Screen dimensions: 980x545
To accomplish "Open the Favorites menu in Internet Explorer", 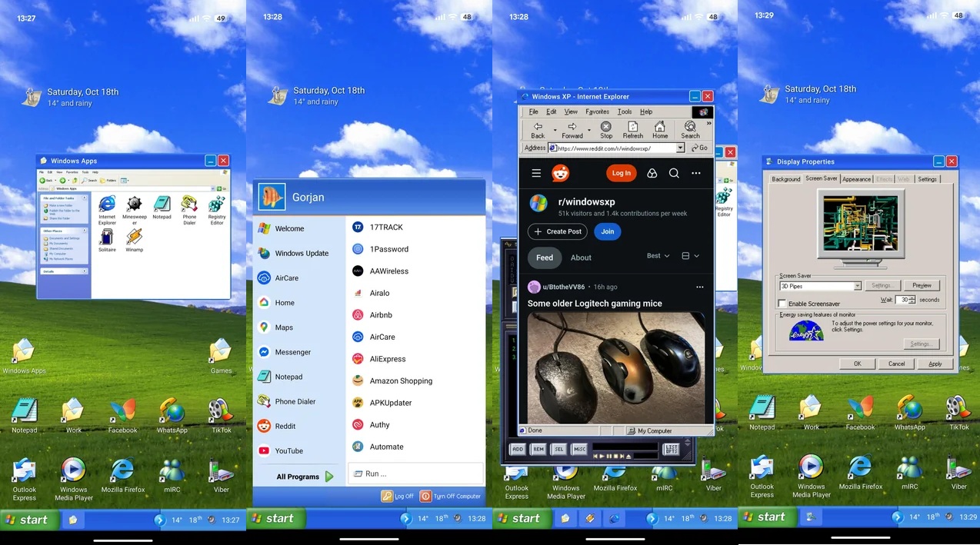I will click(x=597, y=111).
